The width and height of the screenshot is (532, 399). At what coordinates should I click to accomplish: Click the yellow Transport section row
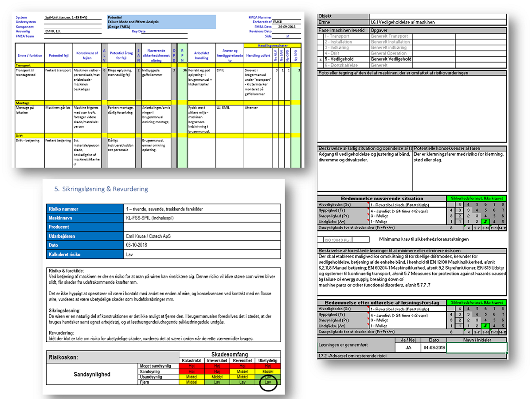158,65
